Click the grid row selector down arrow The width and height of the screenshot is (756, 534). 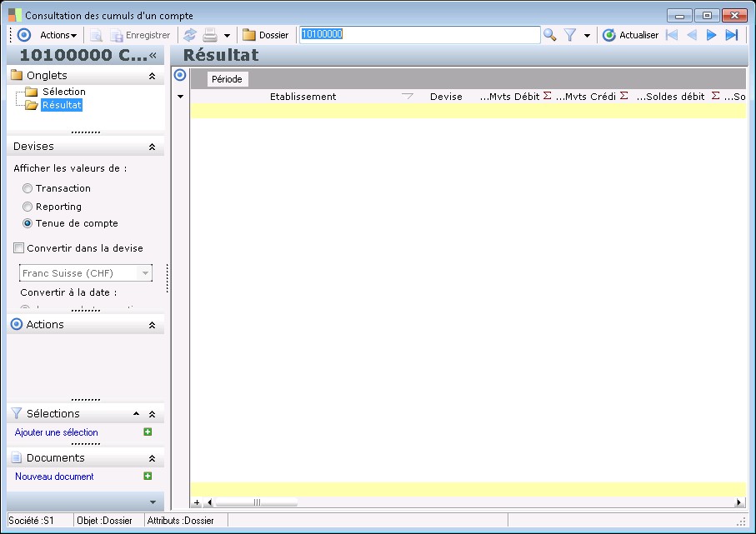click(181, 97)
